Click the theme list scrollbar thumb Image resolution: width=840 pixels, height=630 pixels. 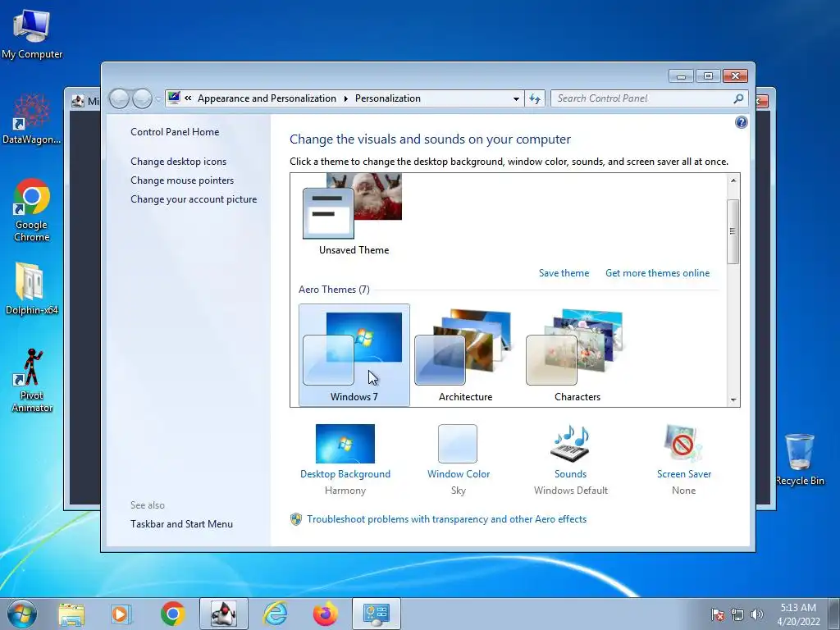(733, 231)
